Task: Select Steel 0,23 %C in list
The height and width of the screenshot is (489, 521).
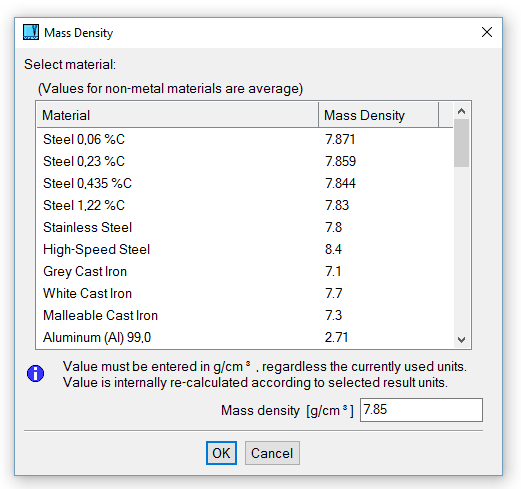Action: tap(245, 161)
